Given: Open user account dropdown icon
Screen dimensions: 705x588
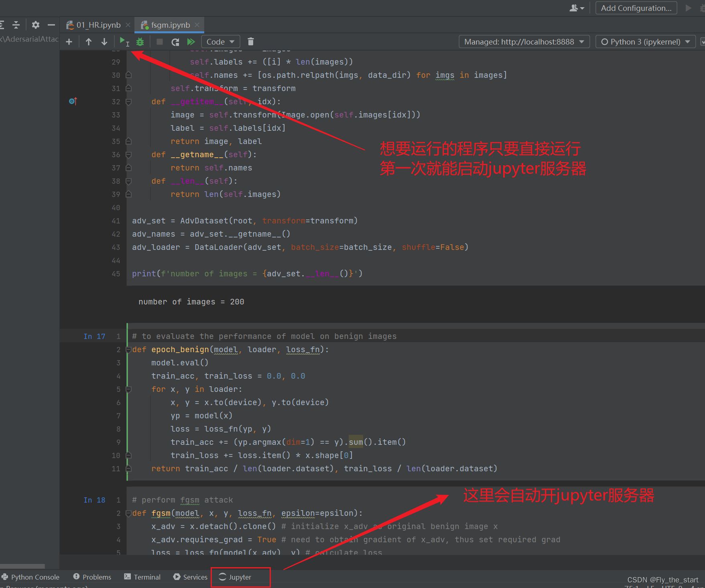Looking at the screenshot, I should pyautogui.click(x=577, y=8).
